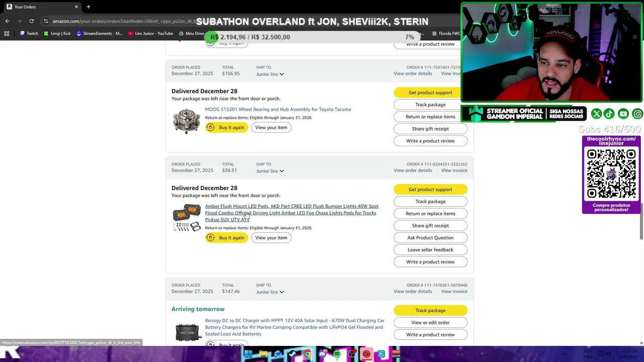The image size is (644, 362).
Task: Ask Product Question about LED Pods
Action: (x=430, y=238)
